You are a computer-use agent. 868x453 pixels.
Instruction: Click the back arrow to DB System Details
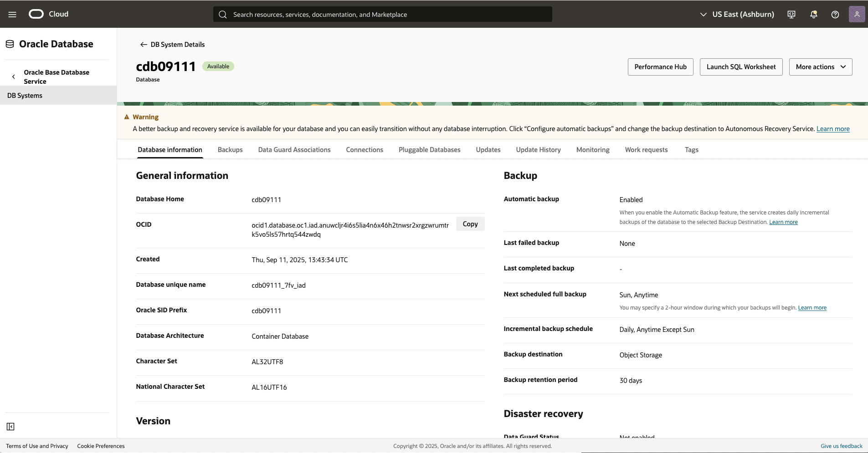(143, 44)
